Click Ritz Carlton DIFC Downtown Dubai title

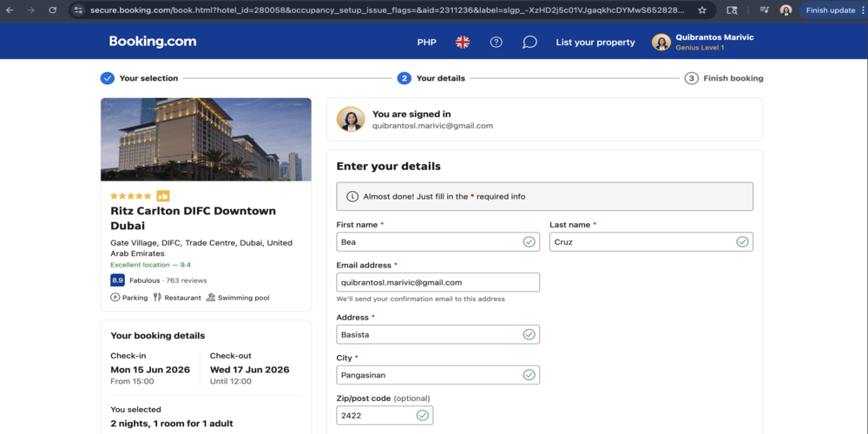point(194,218)
